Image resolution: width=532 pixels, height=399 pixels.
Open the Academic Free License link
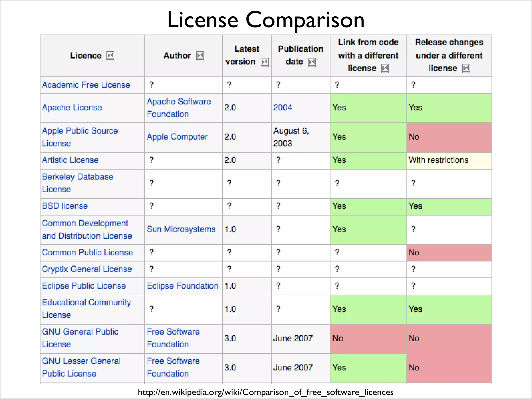click(x=86, y=85)
